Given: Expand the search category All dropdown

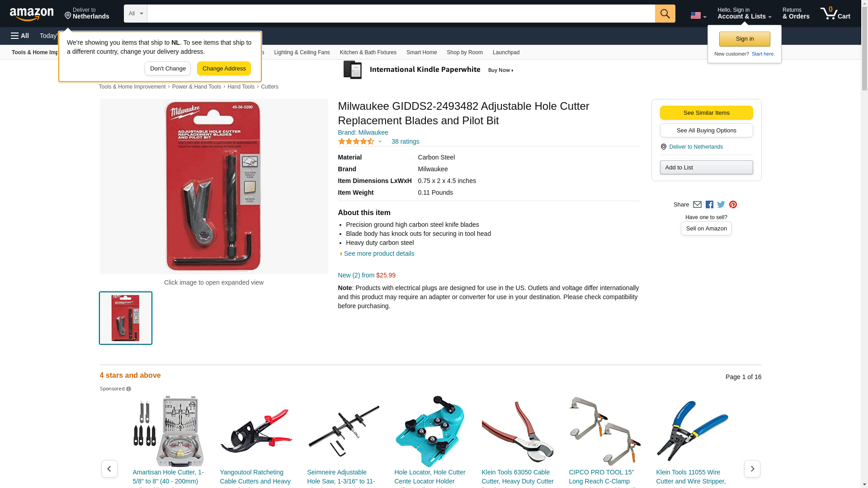Looking at the screenshot, I should pyautogui.click(x=136, y=14).
